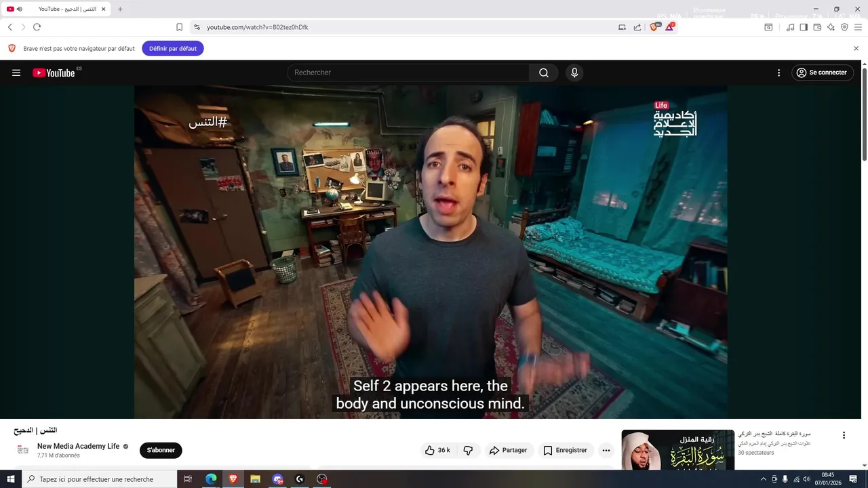Viewport: 868px width, 488px height.
Task: Install YouTube app via address bar icon
Action: [622, 27]
